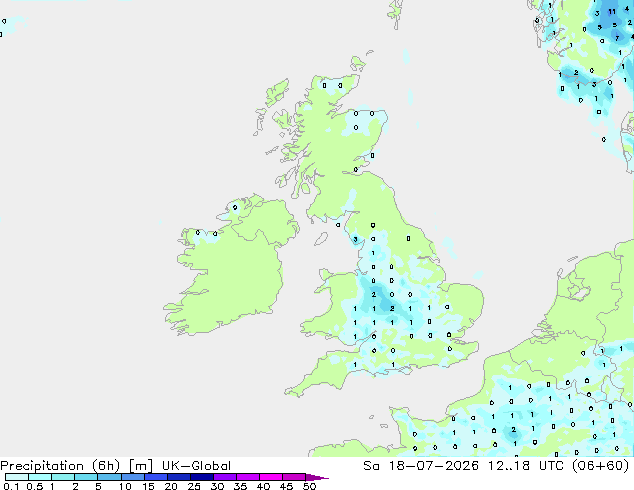Select the 35–40 legend color swatch
This screenshot has width=634, height=490.
248,477
